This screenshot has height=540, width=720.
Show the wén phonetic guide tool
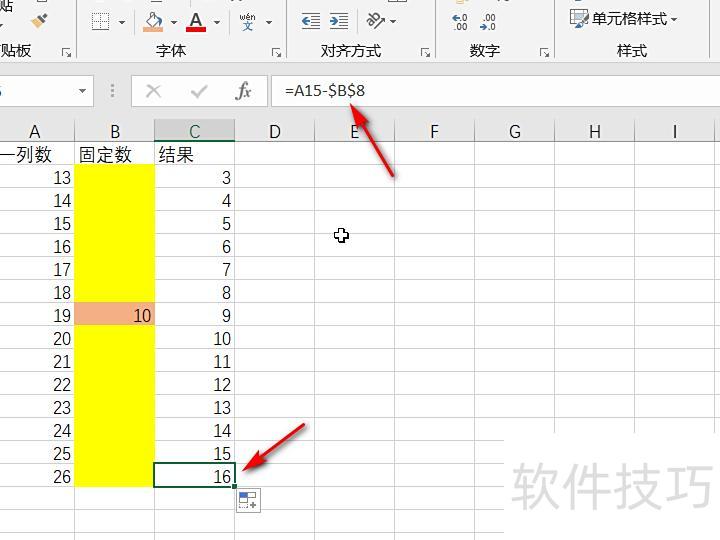coord(248,22)
